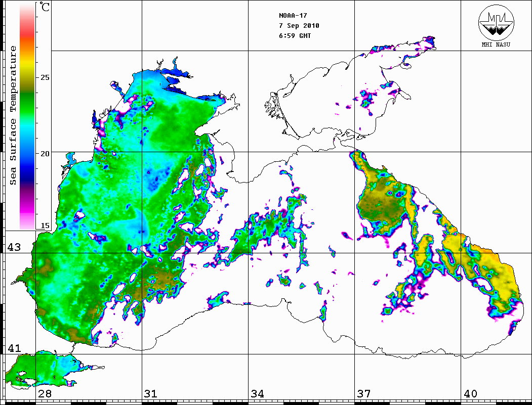Click longitude label 34
The image size is (532, 405).
click(257, 393)
